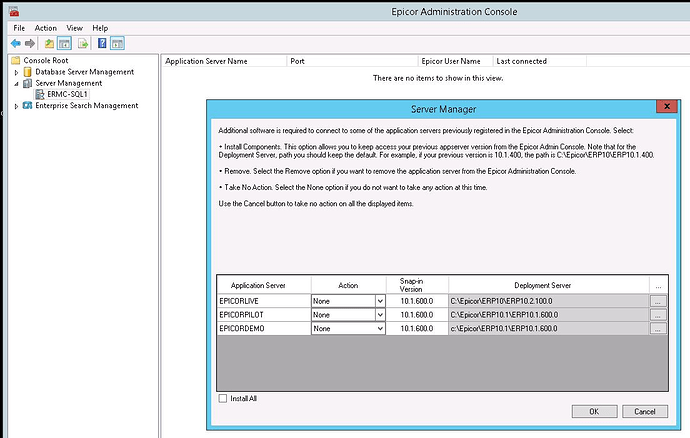The image size is (690, 438).
Task: Click the Cancel button
Action: 645,412
